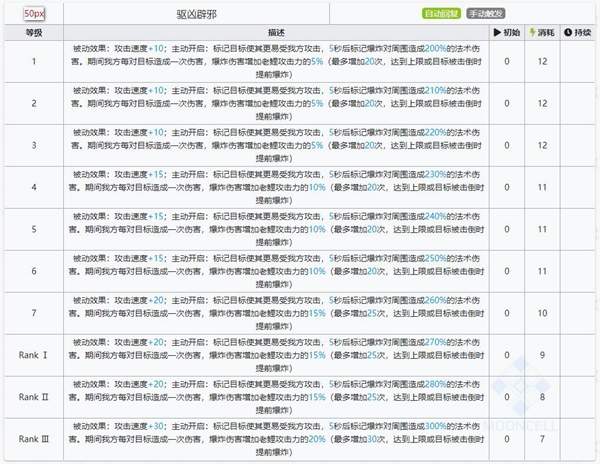Click the initial value 0 in Rank Ⅲ row
Image resolution: width=600 pixels, height=464 pixels.
pos(507,439)
